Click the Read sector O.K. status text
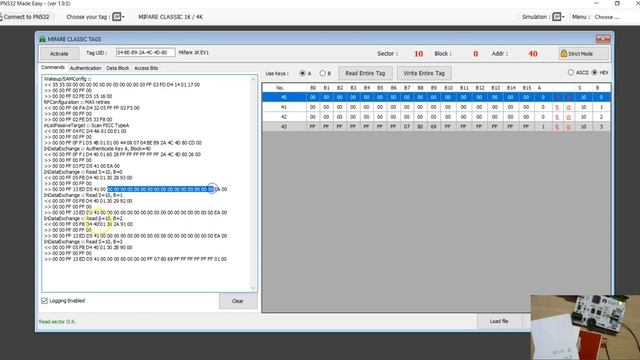Viewport: 640px width, 360px height. 57,322
